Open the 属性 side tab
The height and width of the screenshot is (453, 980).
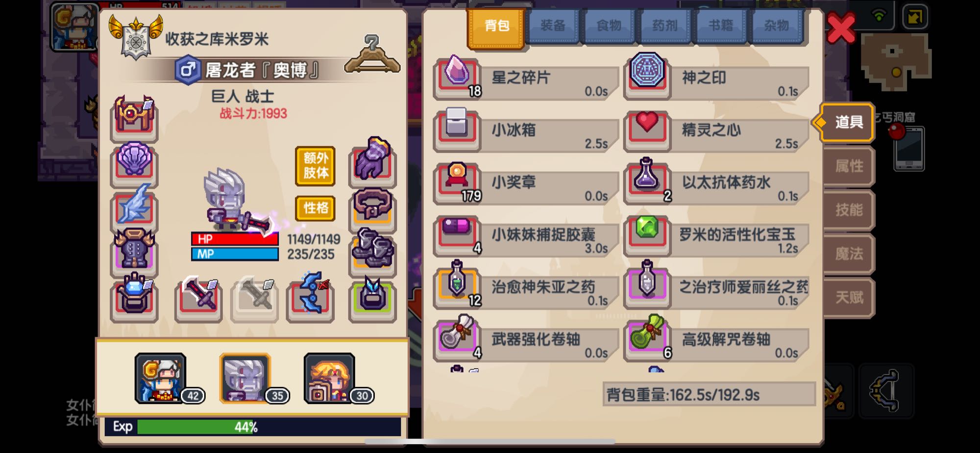849,166
